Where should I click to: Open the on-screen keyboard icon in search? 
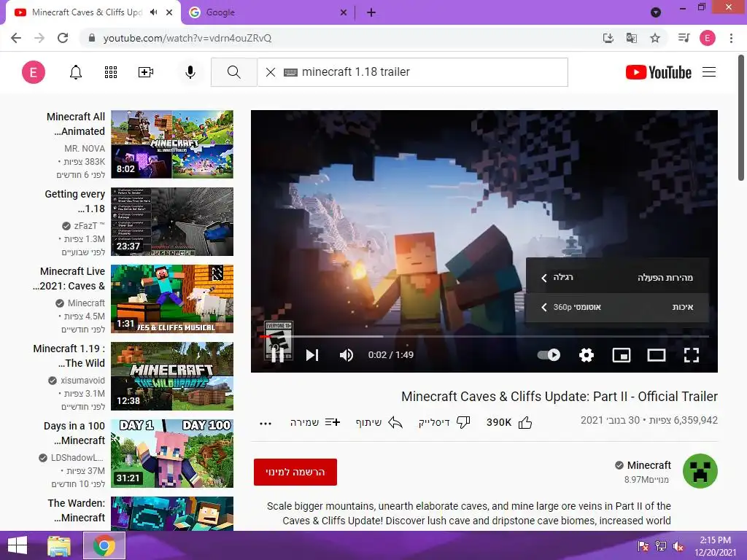point(290,72)
